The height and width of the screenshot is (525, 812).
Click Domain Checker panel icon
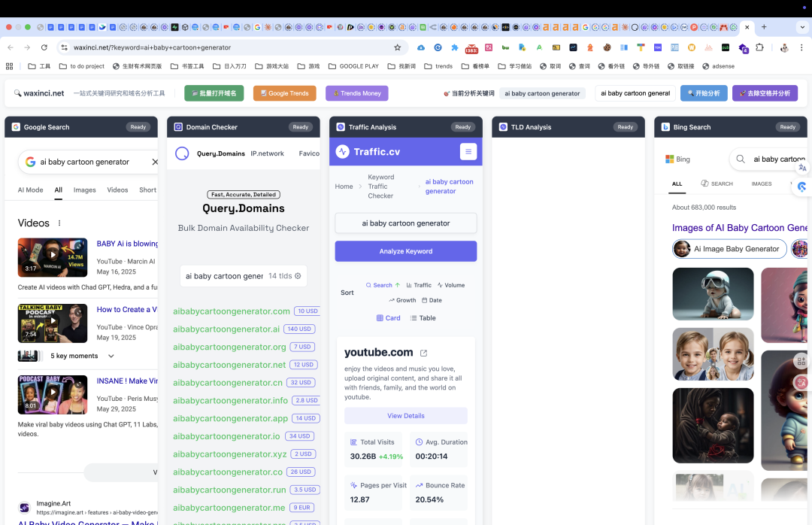178,127
